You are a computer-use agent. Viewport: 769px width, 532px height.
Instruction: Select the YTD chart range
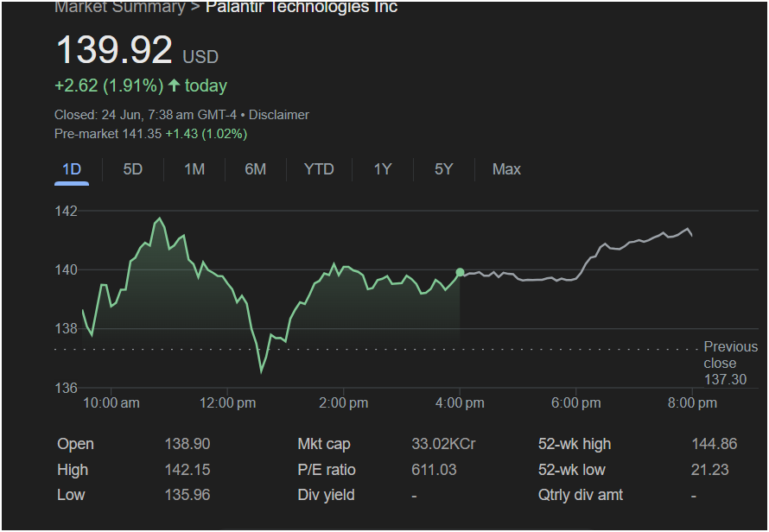(x=319, y=169)
